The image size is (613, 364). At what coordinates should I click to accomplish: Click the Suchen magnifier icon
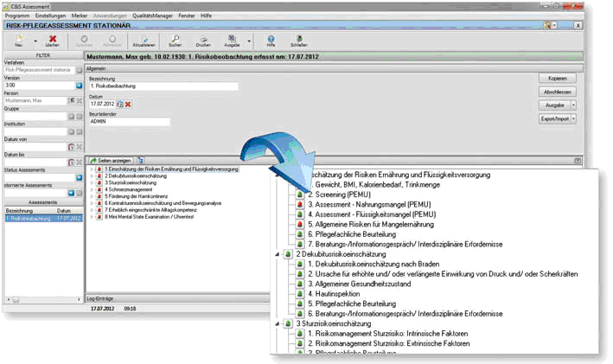[x=176, y=39]
